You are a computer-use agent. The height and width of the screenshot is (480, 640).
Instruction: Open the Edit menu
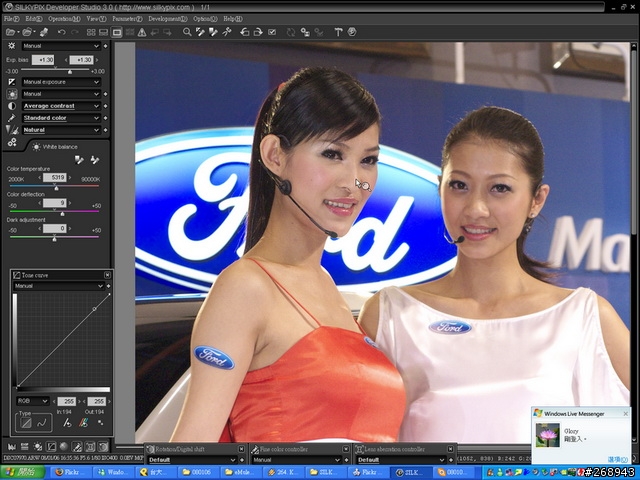[x=33, y=19]
